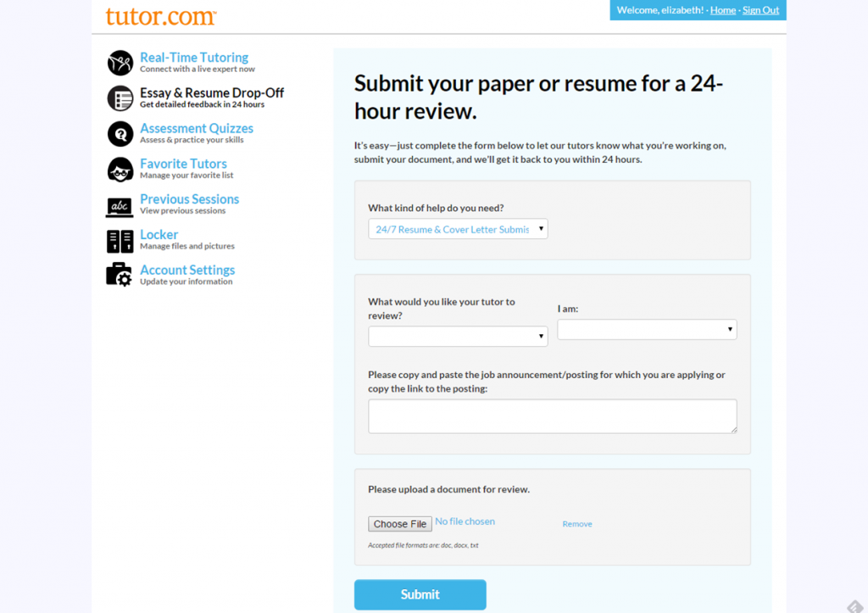Click the job posting text area
Viewport: 868px width, 613px height.
point(552,416)
